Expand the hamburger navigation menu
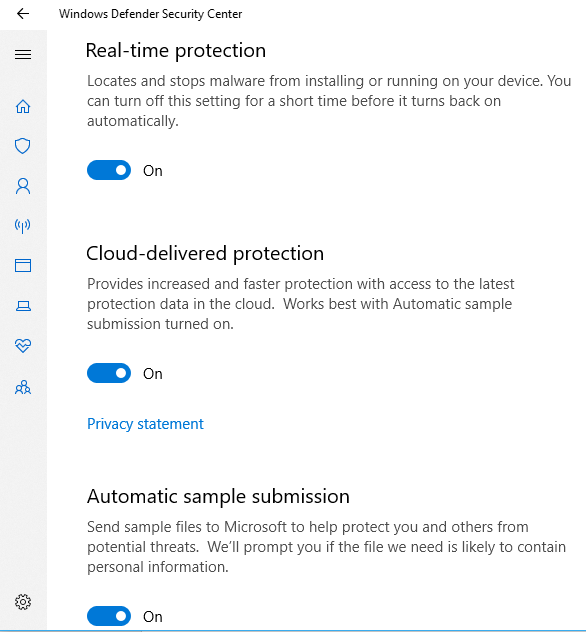The height and width of the screenshot is (632, 586). click(x=23, y=54)
